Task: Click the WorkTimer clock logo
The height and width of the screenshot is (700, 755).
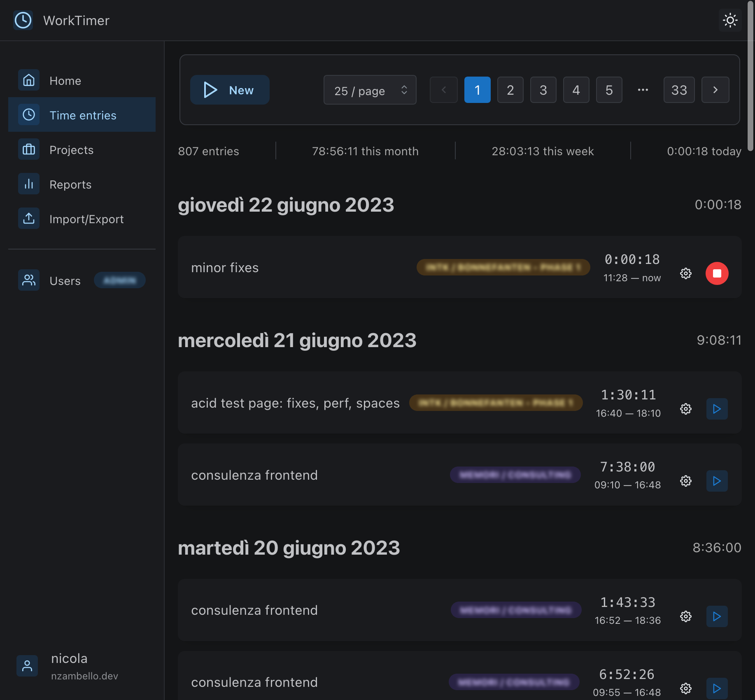Action: pyautogui.click(x=23, y=20)
